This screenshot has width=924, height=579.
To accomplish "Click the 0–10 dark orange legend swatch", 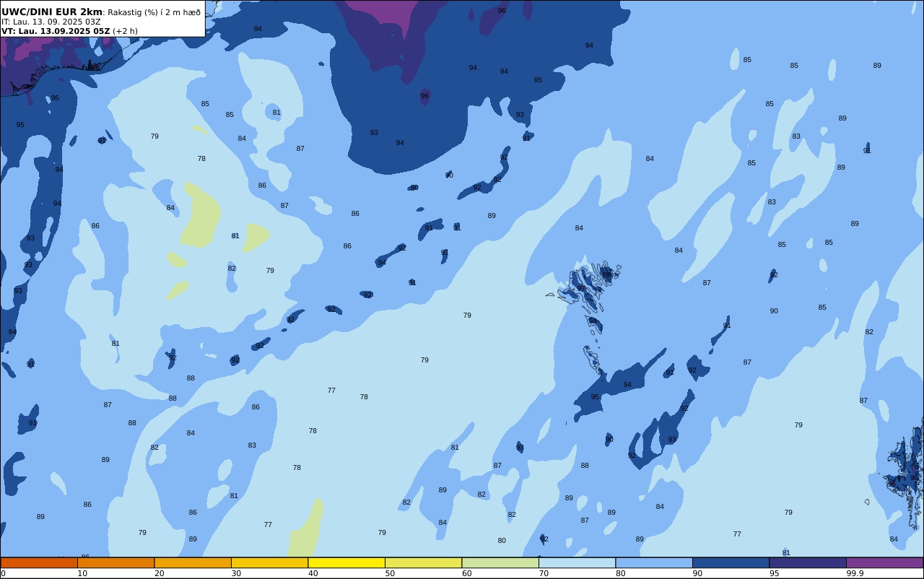I will tap(39, 562).
